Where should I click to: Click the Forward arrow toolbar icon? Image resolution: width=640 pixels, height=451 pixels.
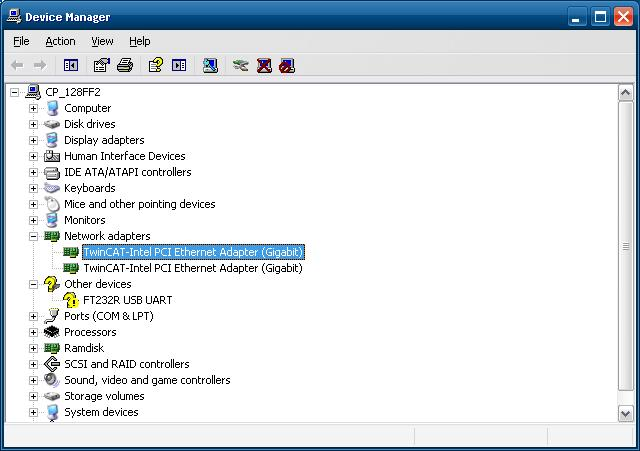click(40, 65)
